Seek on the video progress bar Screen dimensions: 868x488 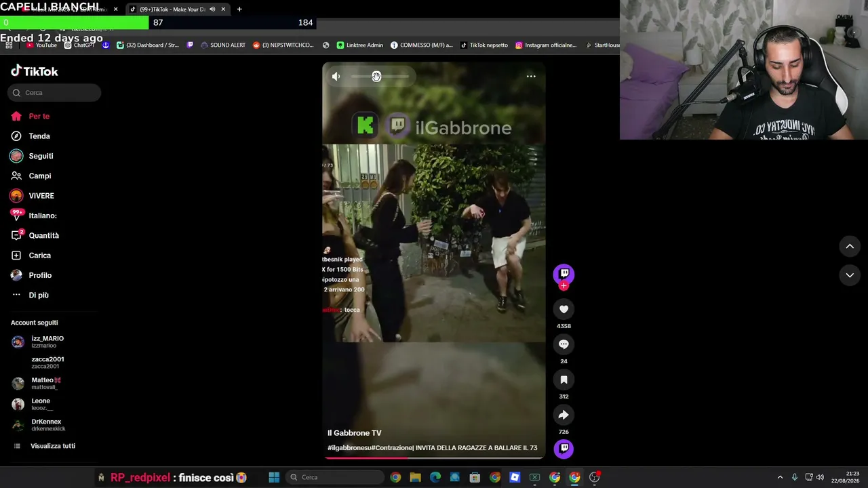tap(434, 457)
